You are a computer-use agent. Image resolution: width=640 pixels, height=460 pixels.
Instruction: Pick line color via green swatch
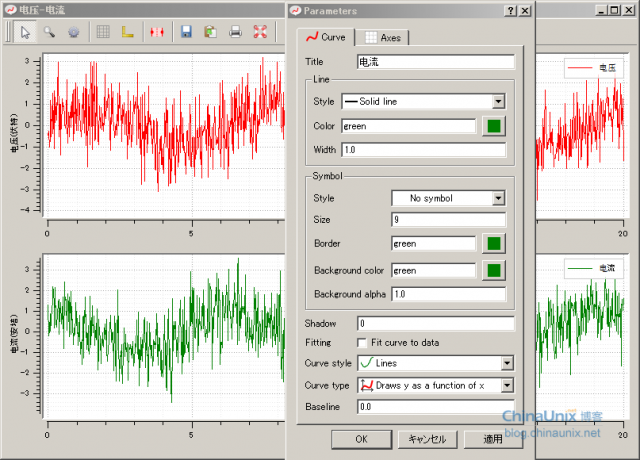pyautogui.click(x=495, y=126)
